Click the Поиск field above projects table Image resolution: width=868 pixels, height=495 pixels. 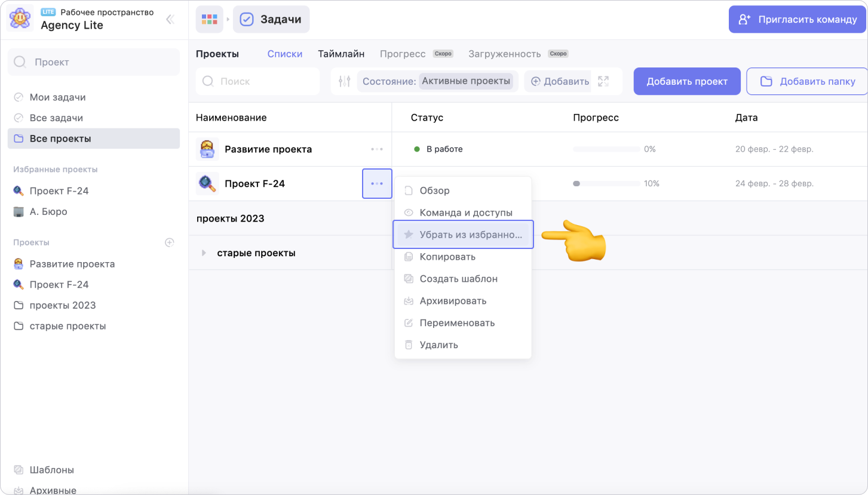pyautogui.click(x=258, y=81)
